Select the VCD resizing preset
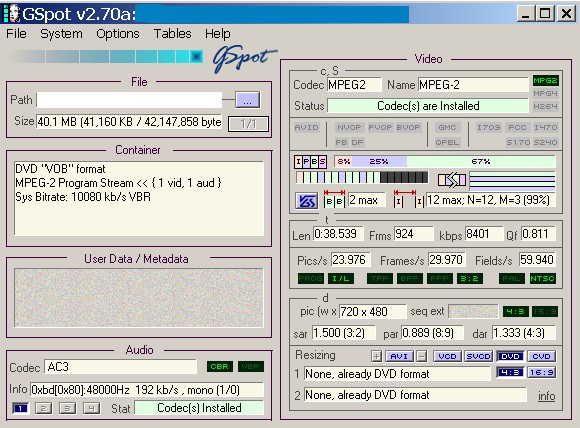 (447, 356)
